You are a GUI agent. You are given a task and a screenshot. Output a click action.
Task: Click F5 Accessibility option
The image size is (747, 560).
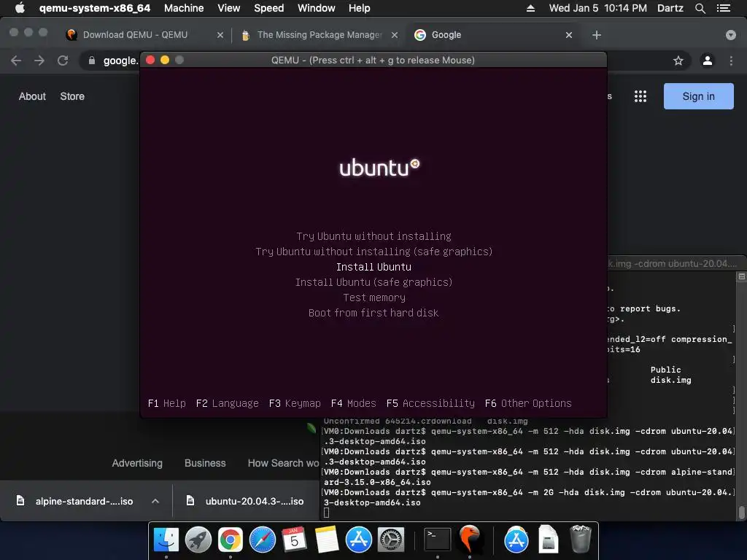click(430, 403)
